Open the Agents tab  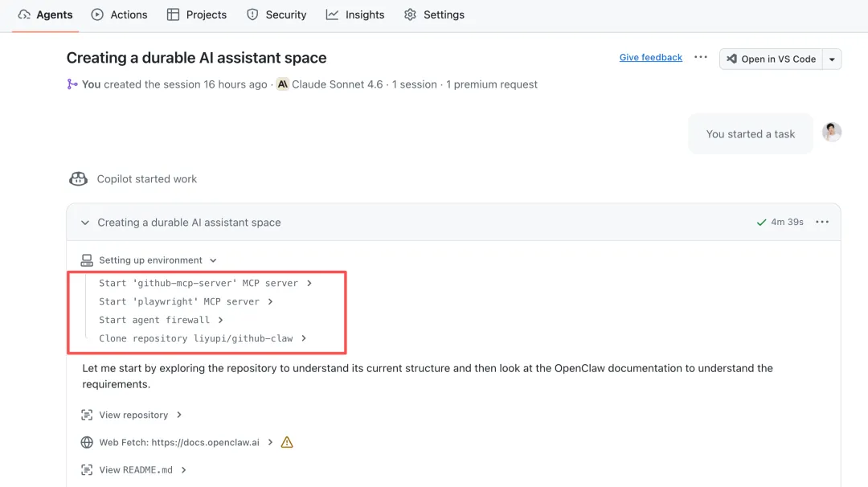[x=46, y=14]
